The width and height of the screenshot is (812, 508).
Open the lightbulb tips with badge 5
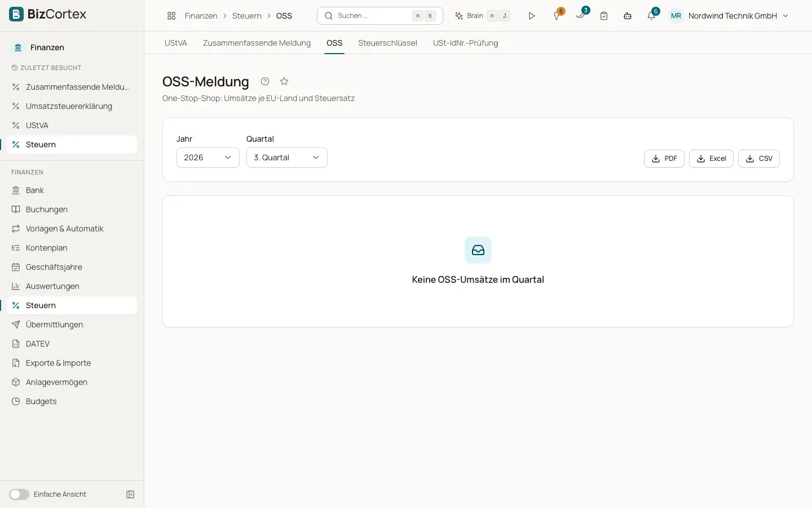(x=557, y=16)
